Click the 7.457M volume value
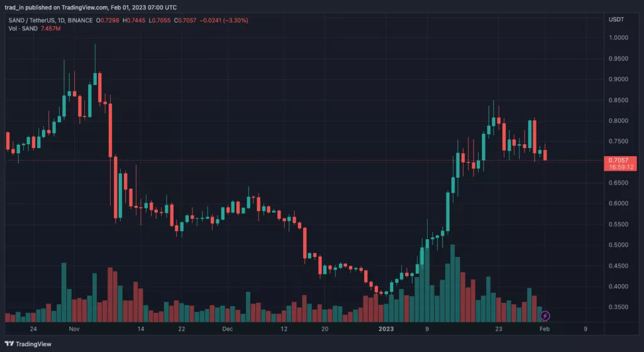This screenshot has width=644, height=352. click(x=50, y=28)
